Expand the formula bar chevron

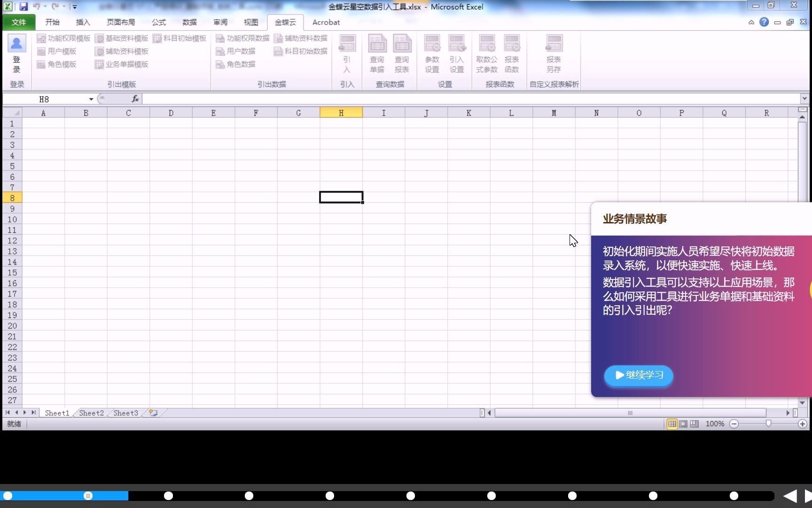click(804, 98)
